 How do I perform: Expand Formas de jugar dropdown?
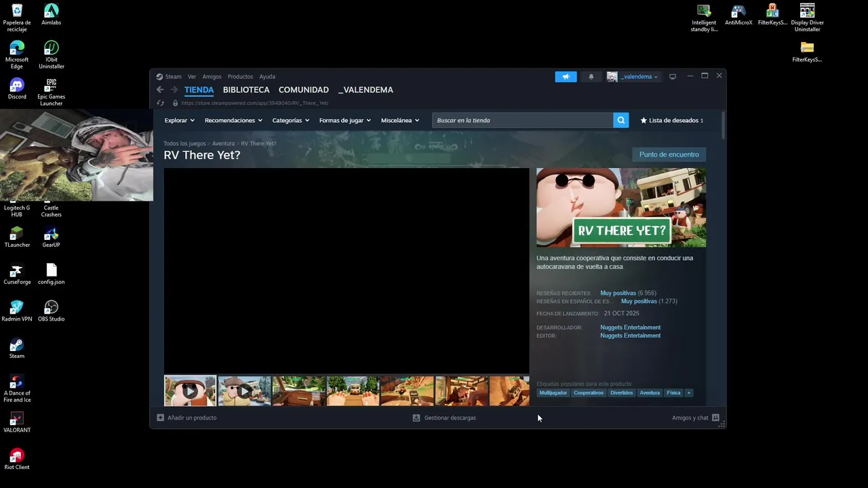[345, 120]
